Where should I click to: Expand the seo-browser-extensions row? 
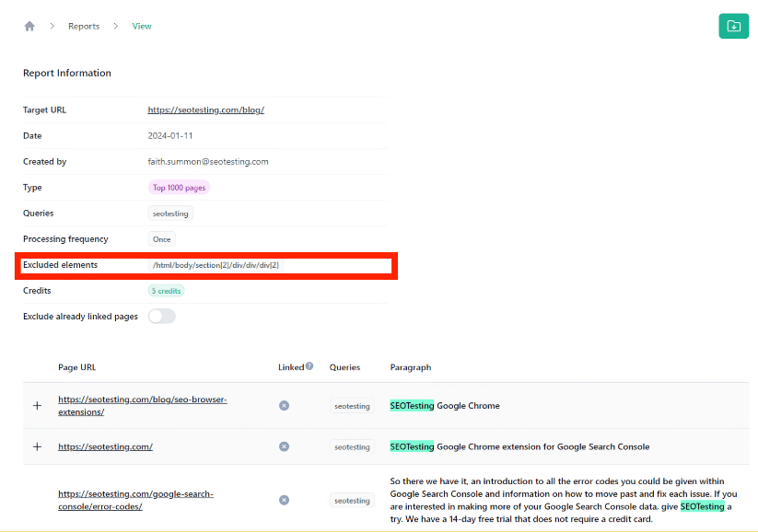click(x=37, y=405)
